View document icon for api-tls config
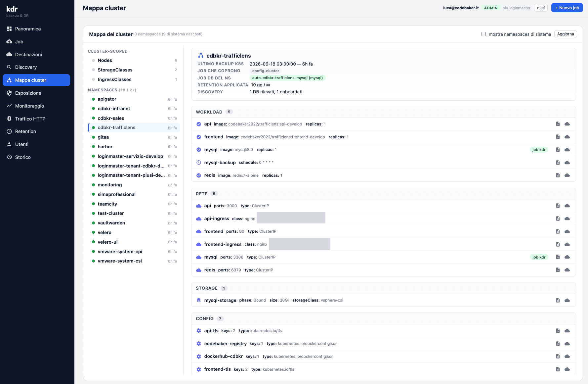This screenshot has height=384, width=588. pyautogui.click(x=558, y=331)
